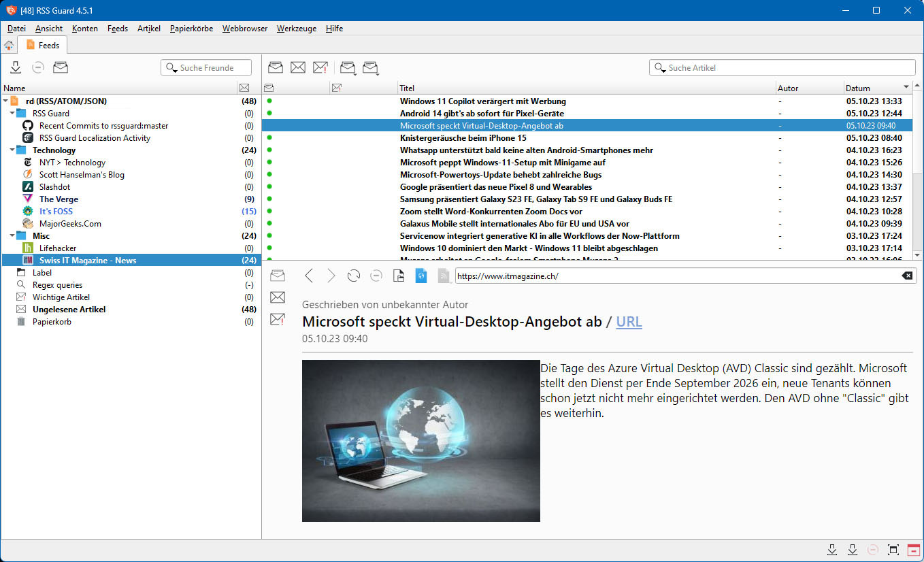
Task: Click Datum column sort arrow
Action: 906,87
